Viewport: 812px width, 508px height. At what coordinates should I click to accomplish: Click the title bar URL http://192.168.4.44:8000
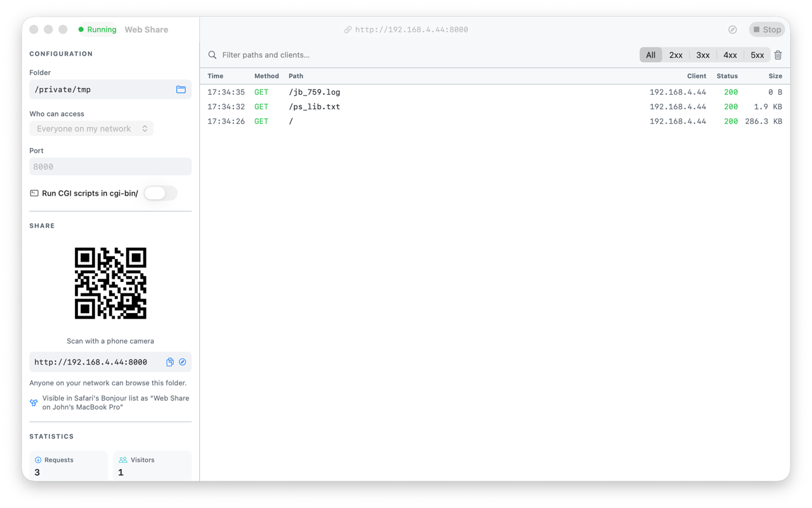pyautogui.click(x=412, y=30)
